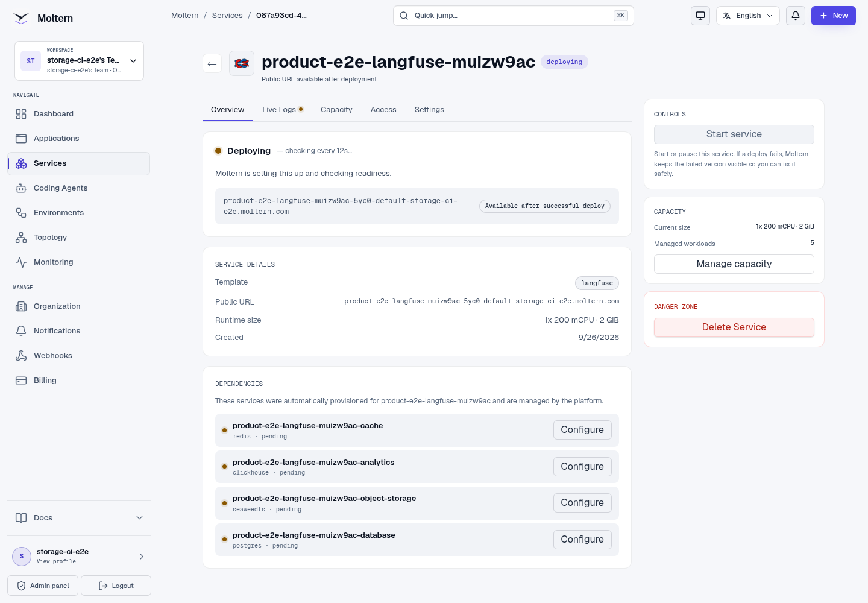Open the Topology view

[78, 238]
